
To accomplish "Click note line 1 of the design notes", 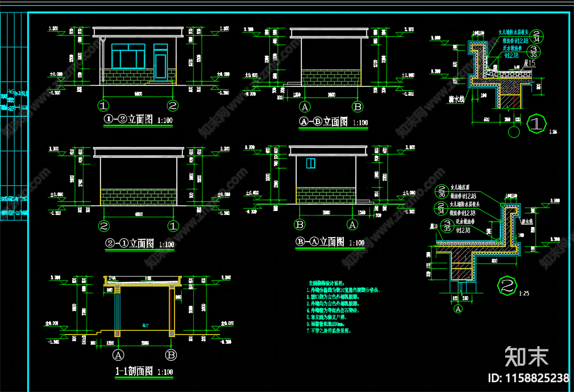I will click(x=343, y=290).
